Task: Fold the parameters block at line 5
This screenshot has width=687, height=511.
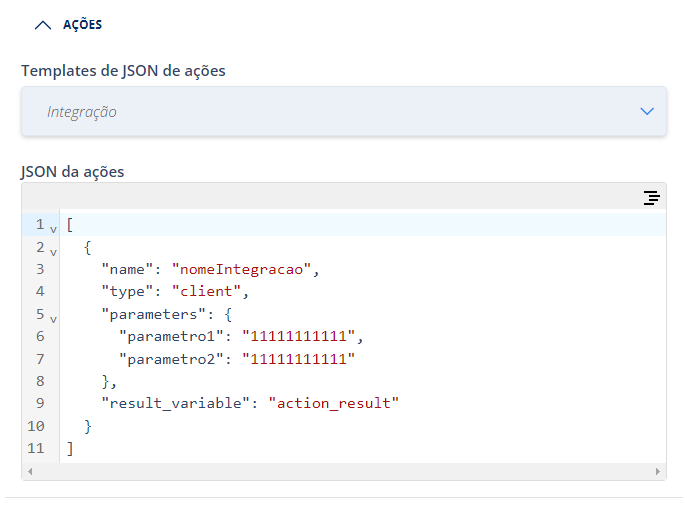Action: tap(53, 319)
